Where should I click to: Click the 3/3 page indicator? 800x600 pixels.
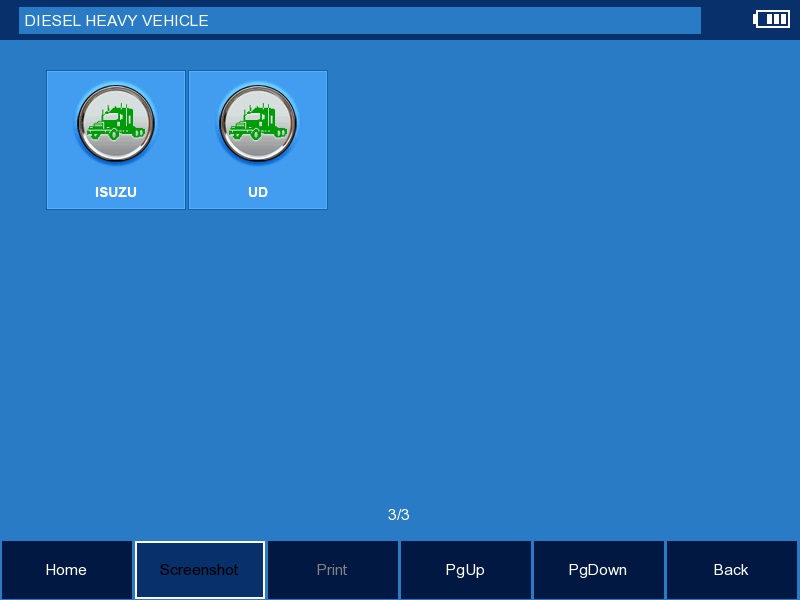[398, 514]
